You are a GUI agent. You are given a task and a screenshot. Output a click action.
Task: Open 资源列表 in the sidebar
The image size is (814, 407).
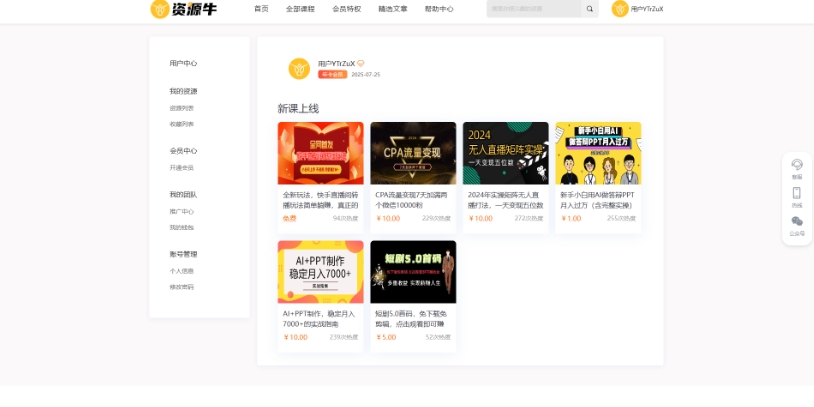[x=182, y=108]
